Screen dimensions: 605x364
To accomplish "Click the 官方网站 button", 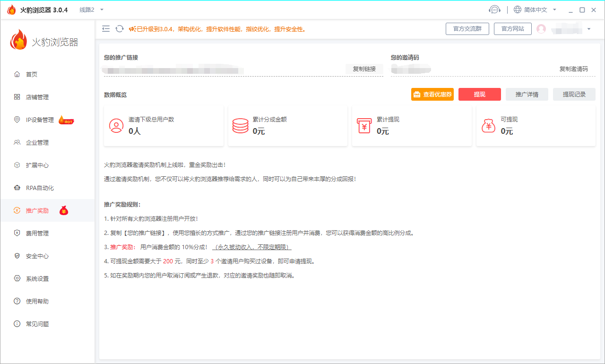I will point(513,29).
